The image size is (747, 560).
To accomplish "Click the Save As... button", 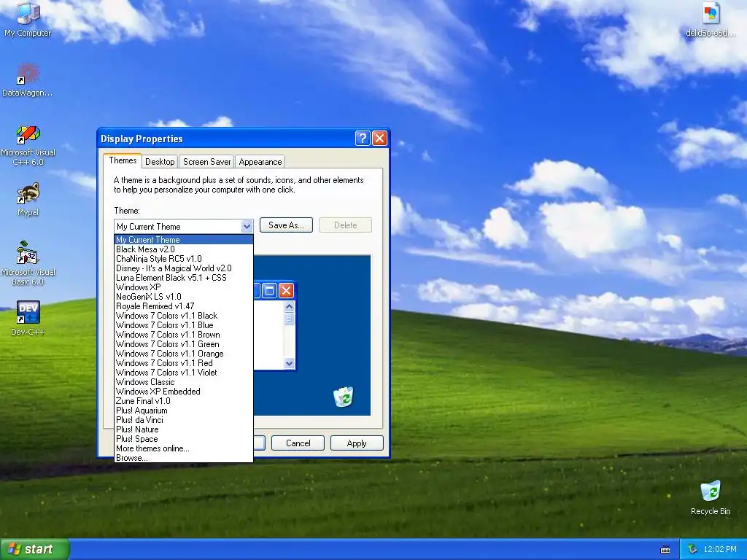I will (286, 225).
